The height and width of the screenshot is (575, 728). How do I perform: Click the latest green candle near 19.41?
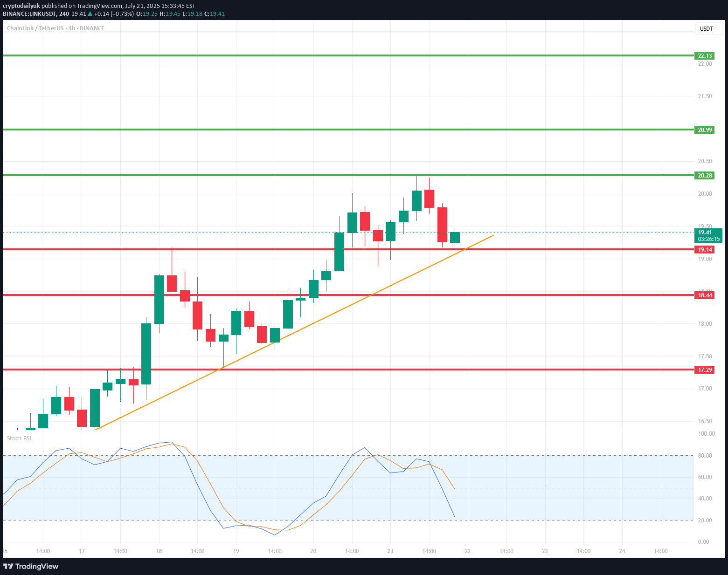pos(455,238)
